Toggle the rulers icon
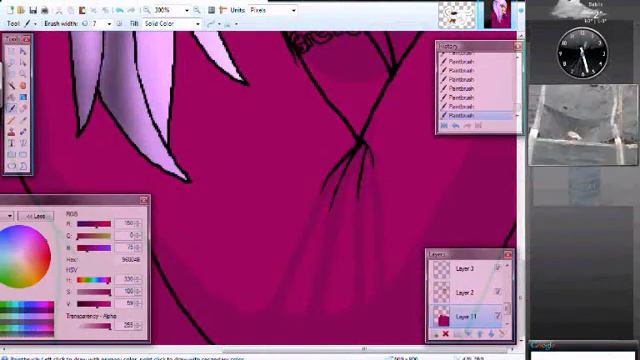 (223, 10)
